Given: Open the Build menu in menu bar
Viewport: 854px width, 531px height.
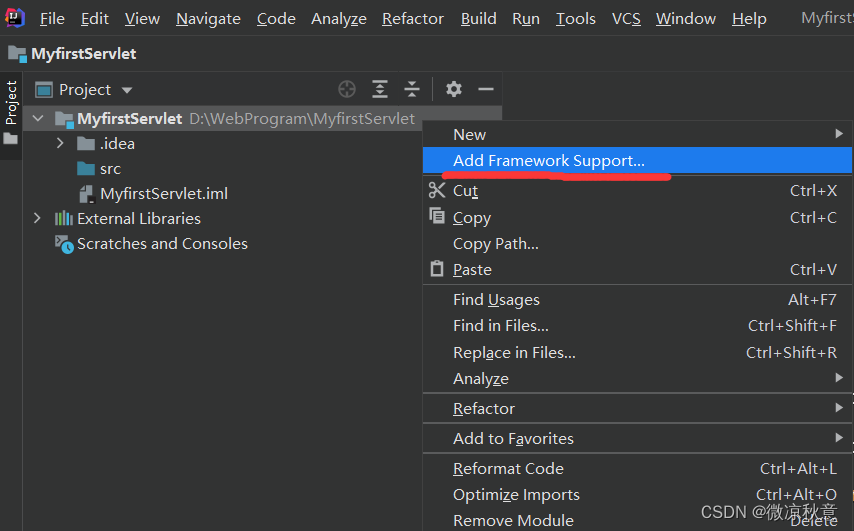Looking at the screenshot, I should pyautogui.click(x=478, y=19).
